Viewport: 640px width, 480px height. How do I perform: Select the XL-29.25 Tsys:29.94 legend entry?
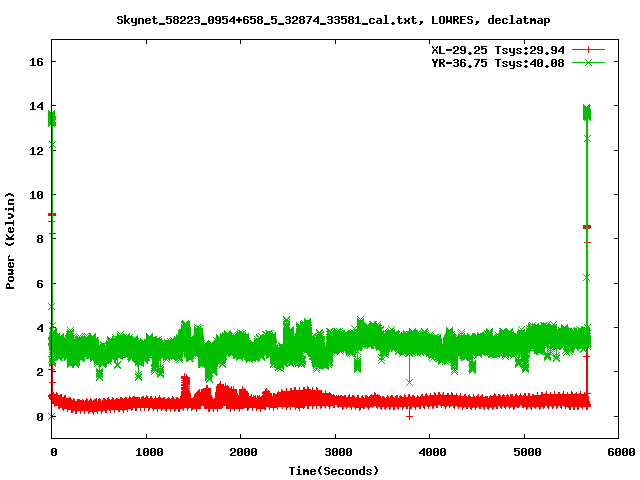click(498, 50)
